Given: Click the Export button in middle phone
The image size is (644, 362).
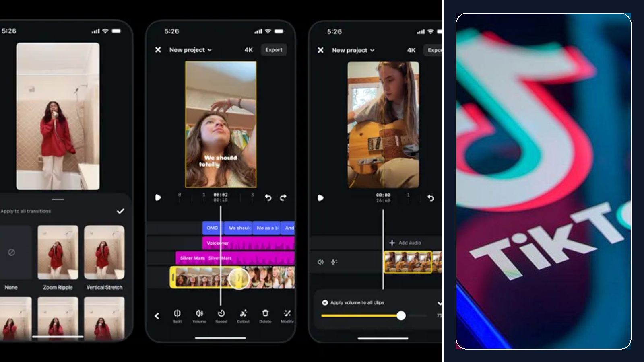Looking at the screenshot, I should point(274,50).
